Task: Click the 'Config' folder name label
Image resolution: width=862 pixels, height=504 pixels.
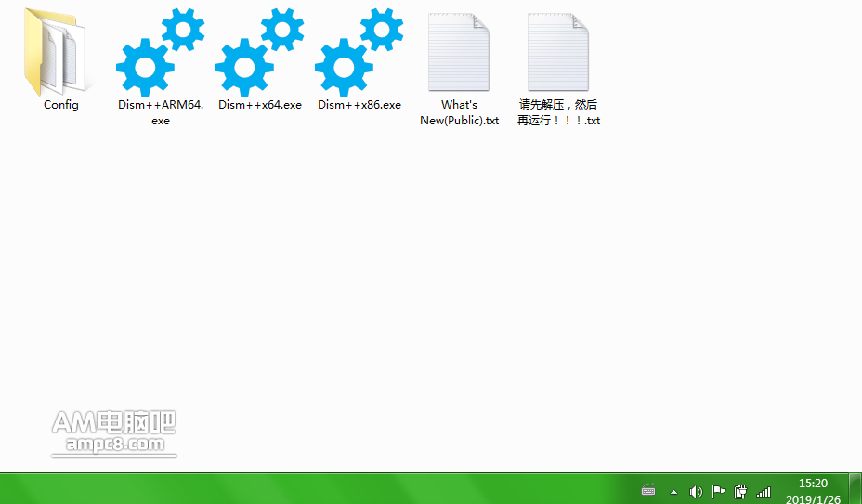Action: pyautogui.click(x=61, y=105)
